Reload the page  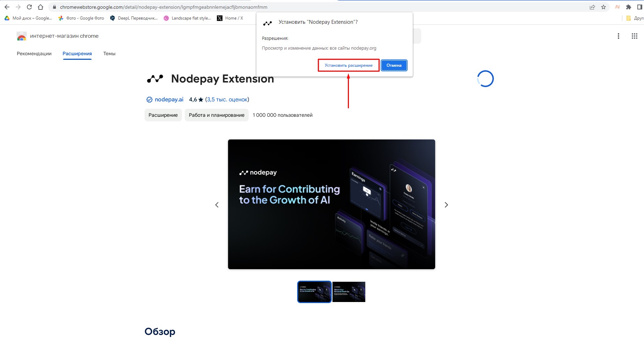pyautogui.click(x=29, y=7)
